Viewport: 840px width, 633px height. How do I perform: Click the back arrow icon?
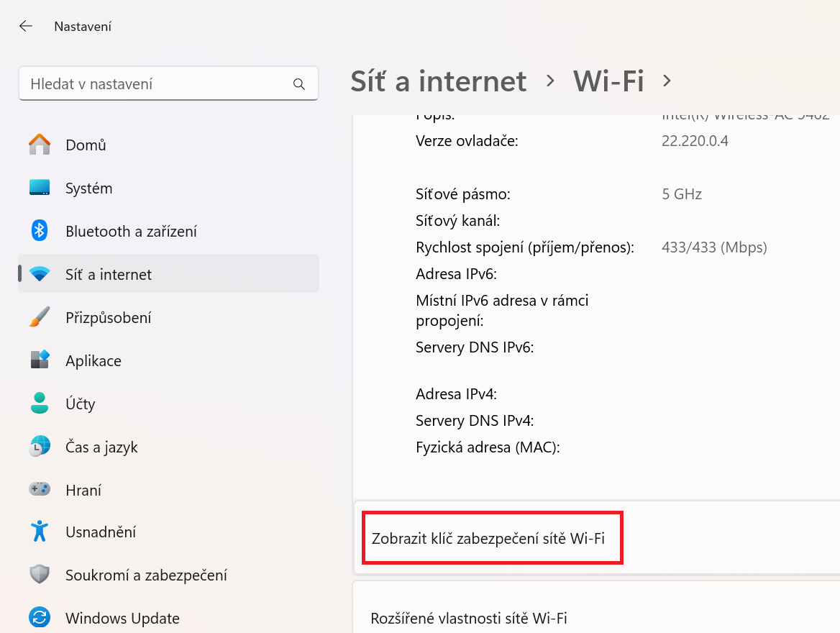coord(26,27)
